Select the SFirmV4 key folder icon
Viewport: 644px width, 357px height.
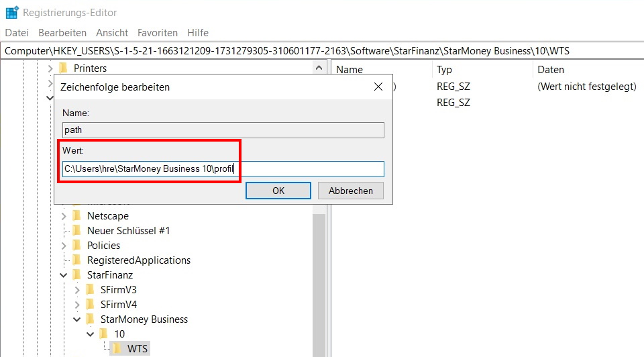click(91, 305)
